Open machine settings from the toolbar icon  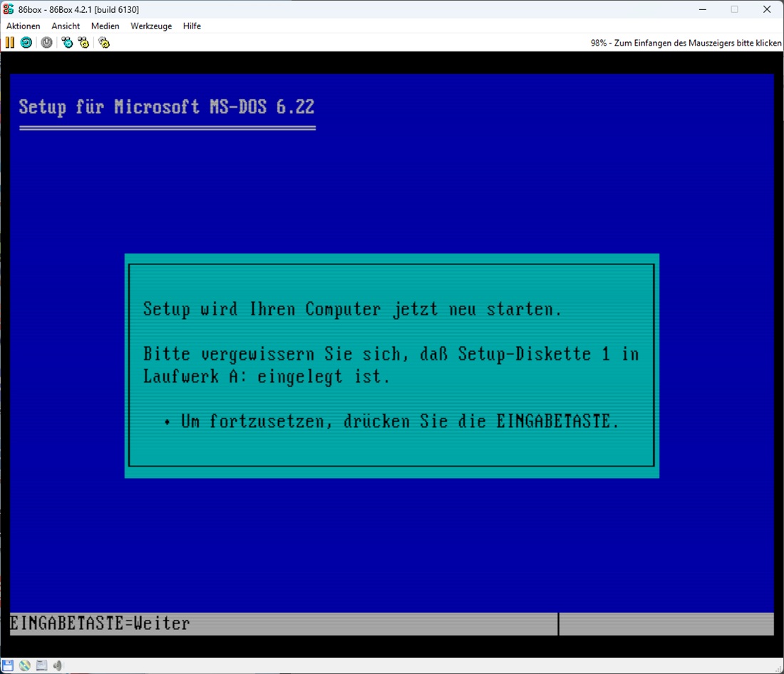tap(104, 43)
